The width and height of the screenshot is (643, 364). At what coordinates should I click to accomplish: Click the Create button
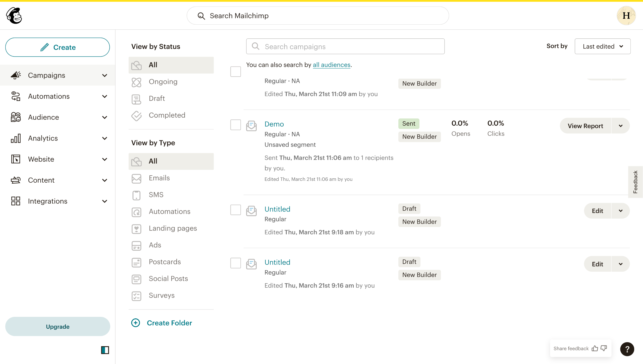pyautogui.click(x=58, y=47)
